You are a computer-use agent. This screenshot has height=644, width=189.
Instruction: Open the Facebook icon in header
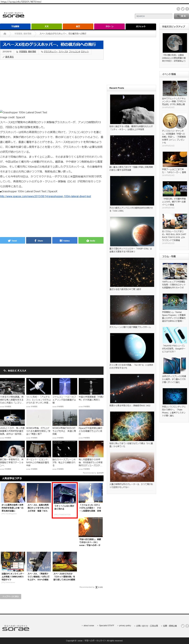tap(187, 9)
